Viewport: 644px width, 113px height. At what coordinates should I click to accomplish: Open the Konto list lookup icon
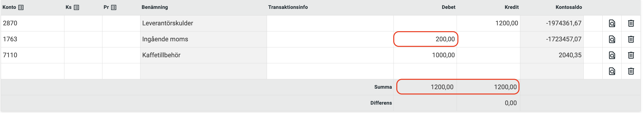pos(21,8)
